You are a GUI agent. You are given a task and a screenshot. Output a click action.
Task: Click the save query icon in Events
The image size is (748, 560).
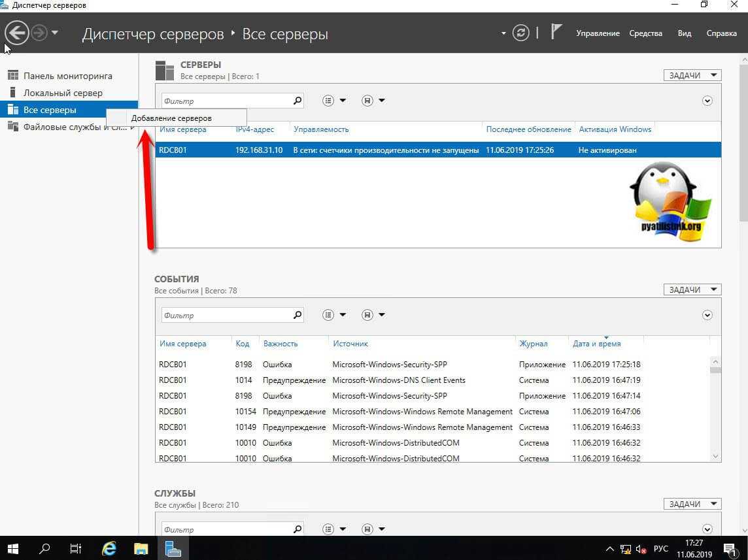pos(367,315)
